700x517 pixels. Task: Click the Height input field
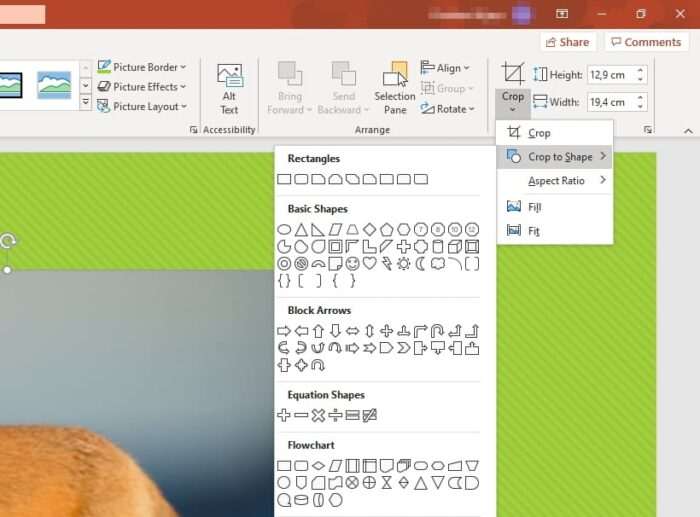pyautogui.click(x=611, y=75)
